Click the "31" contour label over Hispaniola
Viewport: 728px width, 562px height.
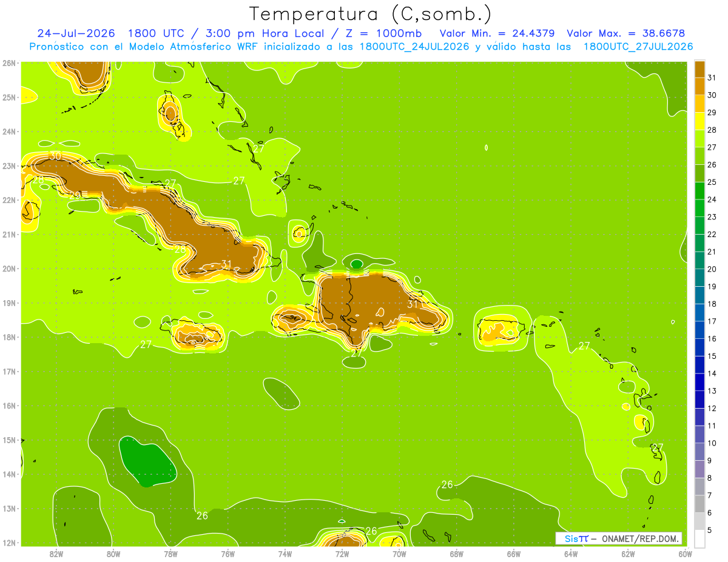click(x=413, y=304)
